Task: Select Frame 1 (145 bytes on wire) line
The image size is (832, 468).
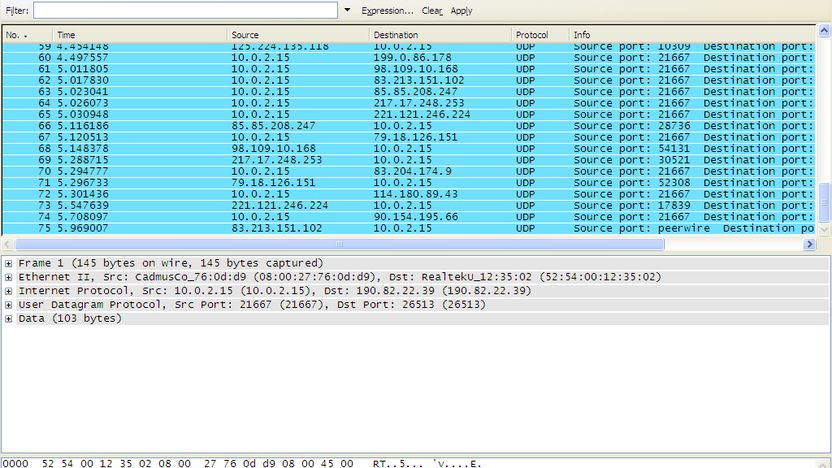Action: [422, 263]
